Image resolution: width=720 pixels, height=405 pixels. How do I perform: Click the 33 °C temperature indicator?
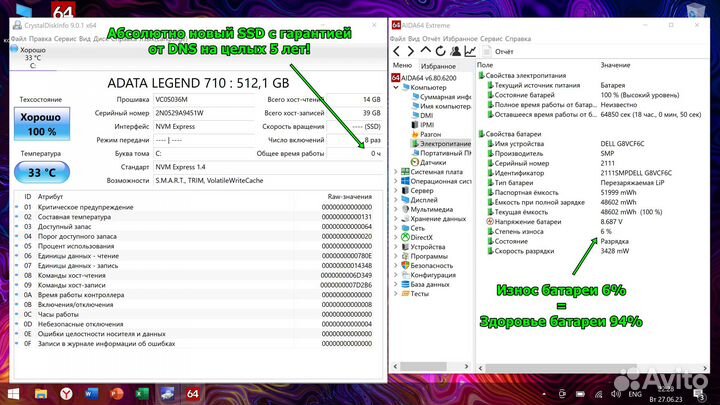39,171
